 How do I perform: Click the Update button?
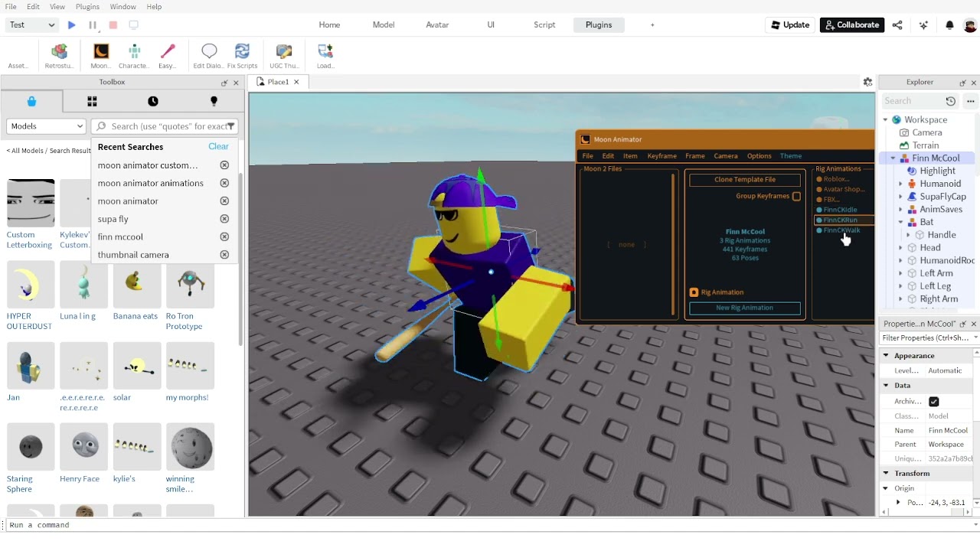coord(789,25)
